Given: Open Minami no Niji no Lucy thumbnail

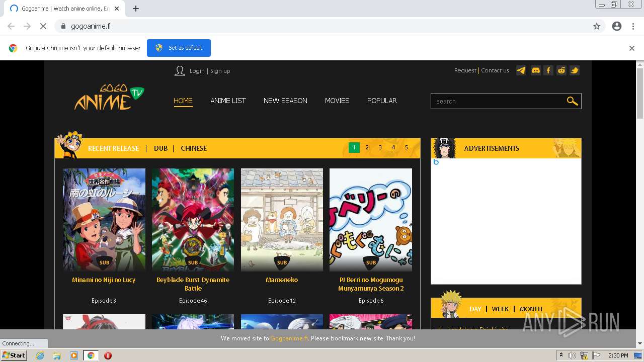Looking at the screenshot, I should [x=104, y=220].
